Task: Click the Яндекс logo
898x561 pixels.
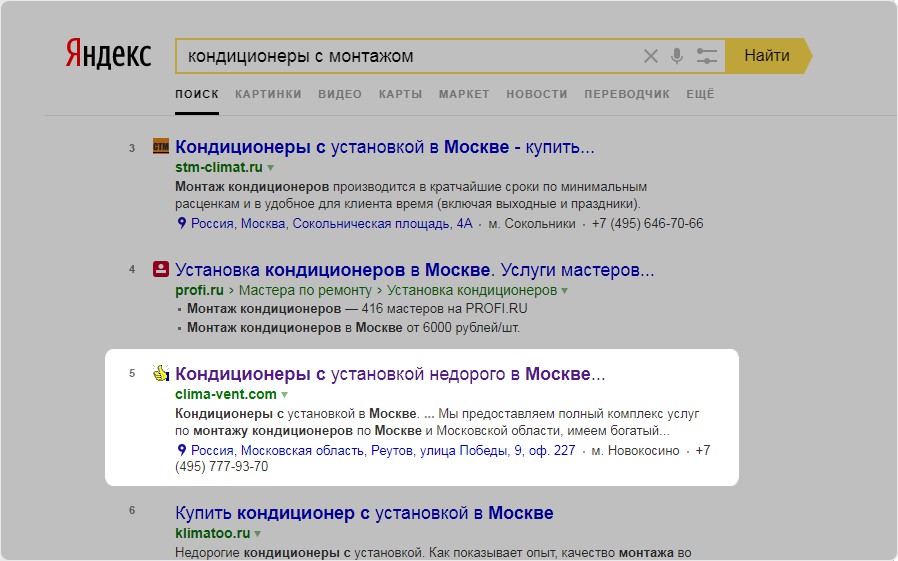Action: click(x=108, y=54)
